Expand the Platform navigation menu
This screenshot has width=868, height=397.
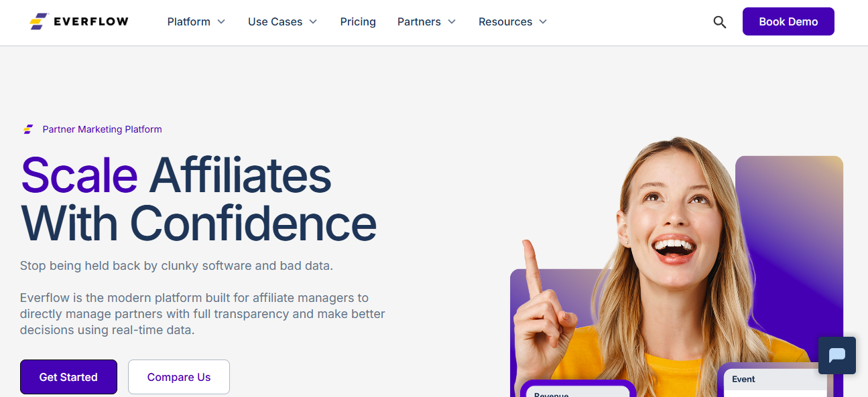coord(190,21)
